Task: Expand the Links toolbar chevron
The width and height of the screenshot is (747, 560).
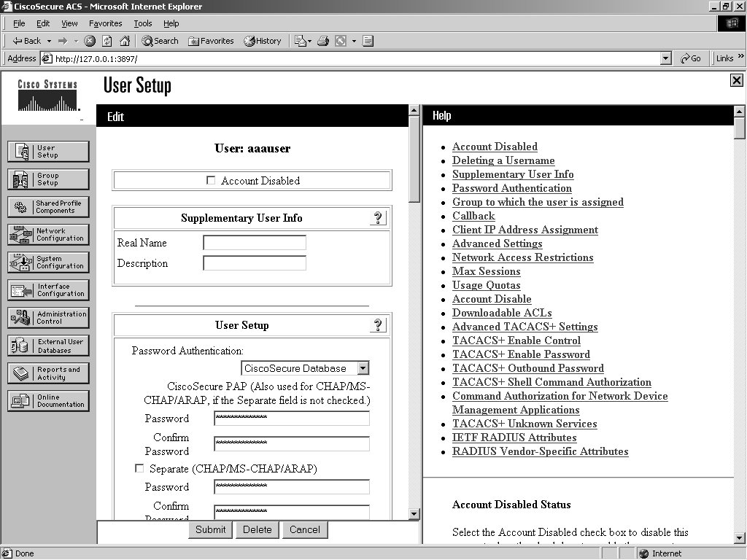Action: [741, 57]
